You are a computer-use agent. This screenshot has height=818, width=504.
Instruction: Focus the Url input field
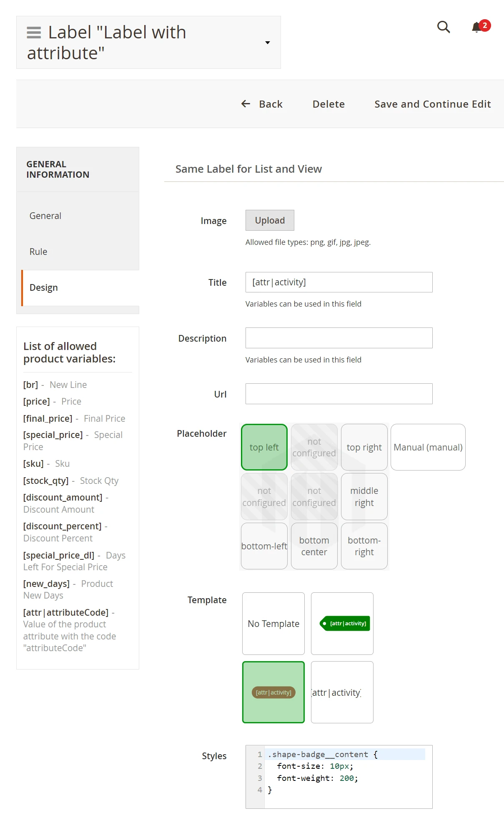(339, 394)
